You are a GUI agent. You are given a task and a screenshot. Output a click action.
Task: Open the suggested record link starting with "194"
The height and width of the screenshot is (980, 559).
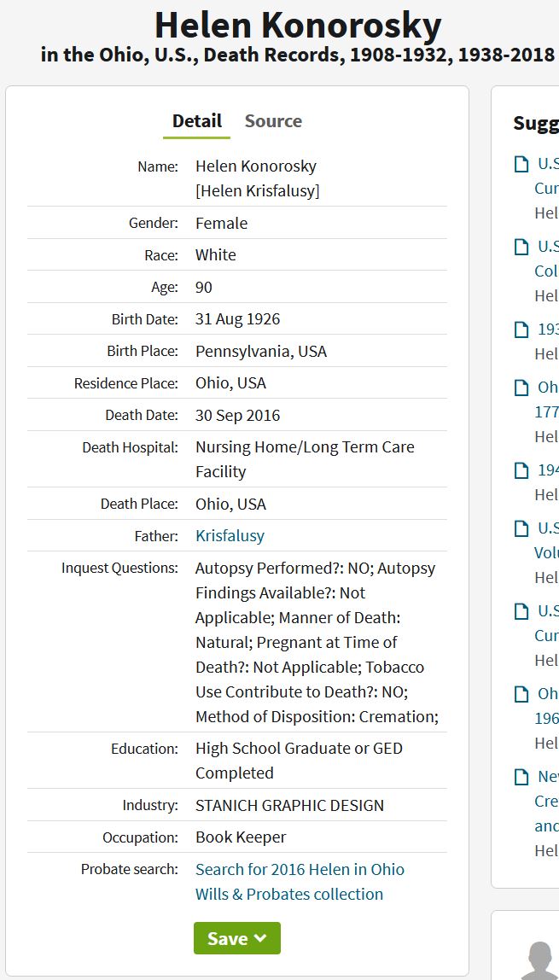click(x=548, y=470)
